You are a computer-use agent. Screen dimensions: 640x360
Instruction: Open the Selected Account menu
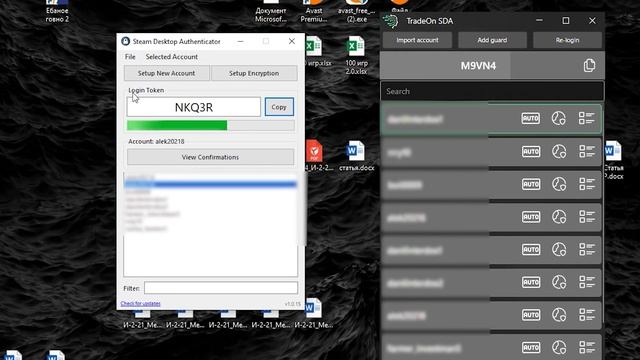171,57
